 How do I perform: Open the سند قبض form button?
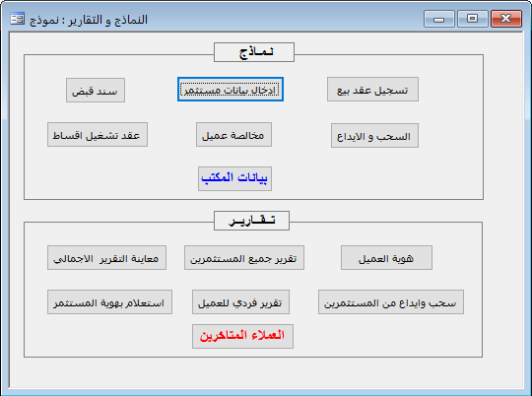click(x=96, y=90)
